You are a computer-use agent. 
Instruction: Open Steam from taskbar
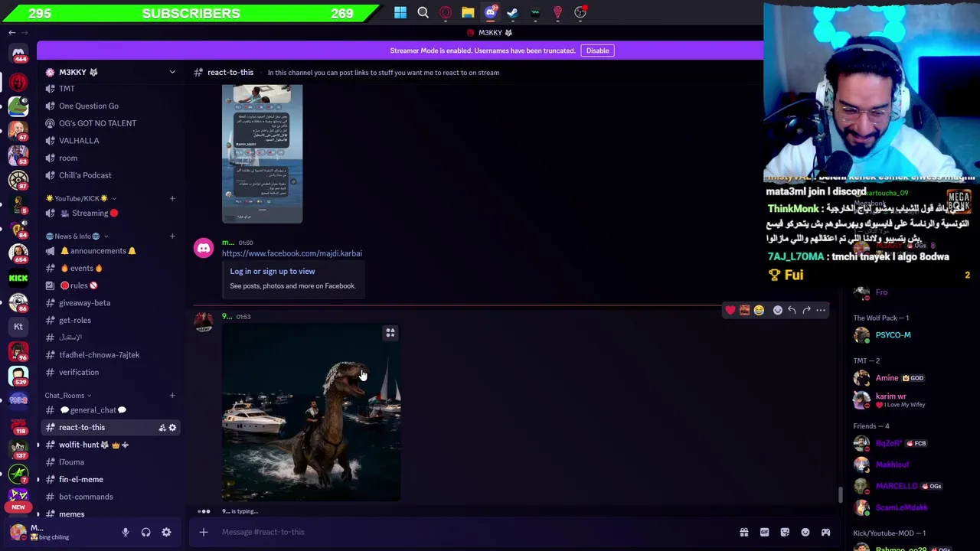click(x=512, y=12)
